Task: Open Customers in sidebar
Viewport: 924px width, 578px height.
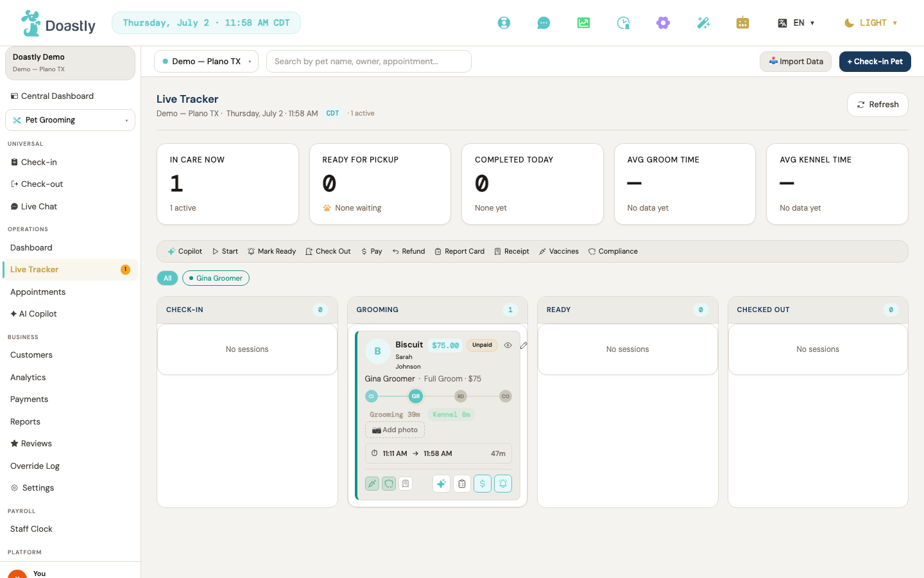Action: (70, 355)
